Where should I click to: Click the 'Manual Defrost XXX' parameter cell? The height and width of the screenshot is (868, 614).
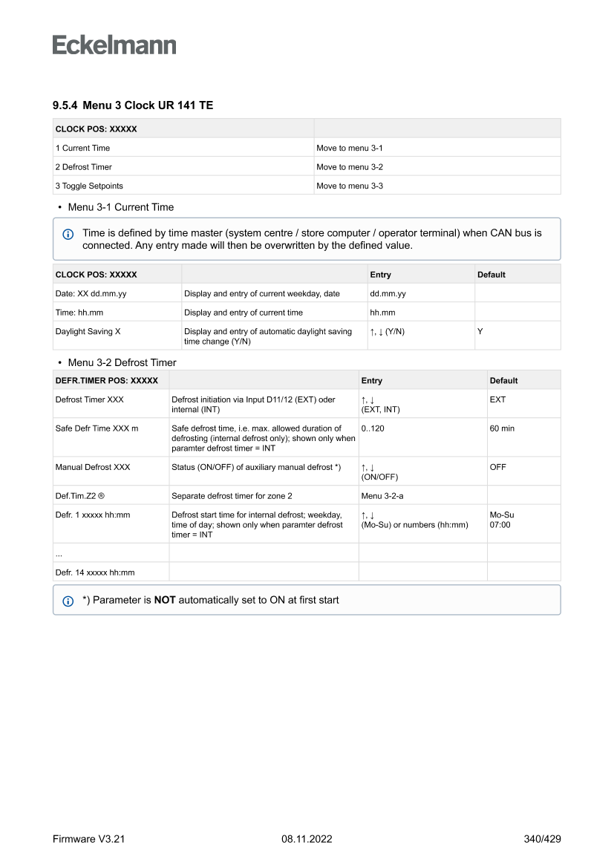(93, 467)
